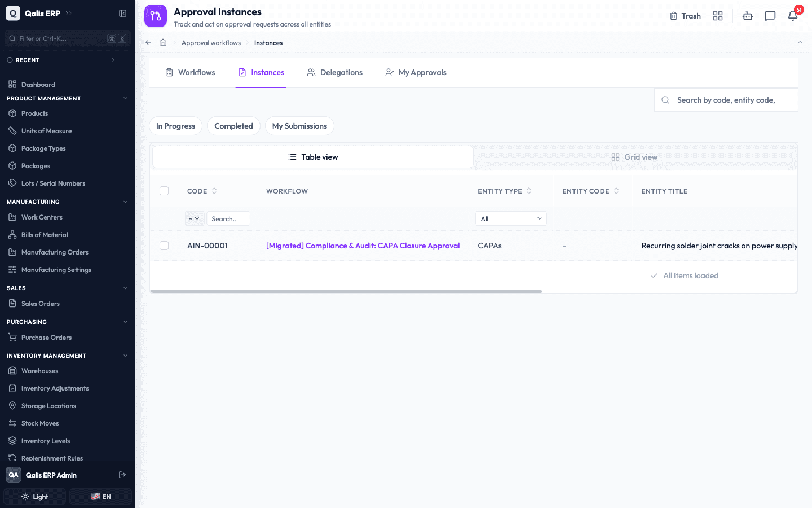The height and width of the screenshot is (508, 812).
Task: Open the Trash
Action: (x=685, y=16)
